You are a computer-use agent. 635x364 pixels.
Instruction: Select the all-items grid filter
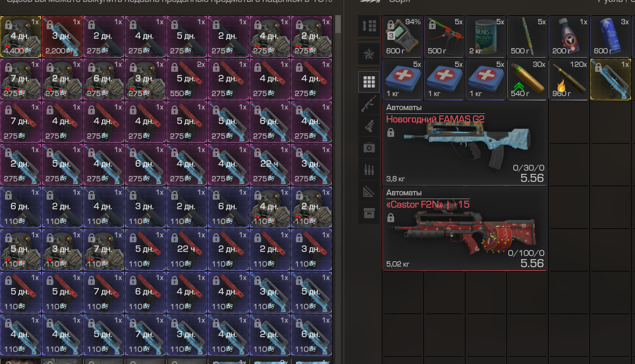(x=369, y=82)
